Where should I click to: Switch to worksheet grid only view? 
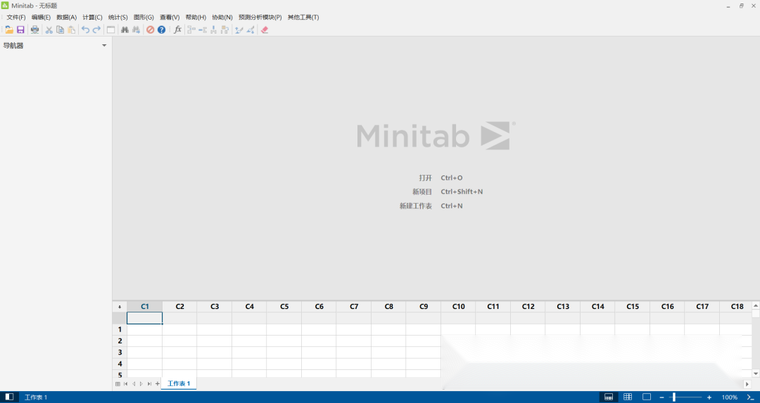coord(628,397)
